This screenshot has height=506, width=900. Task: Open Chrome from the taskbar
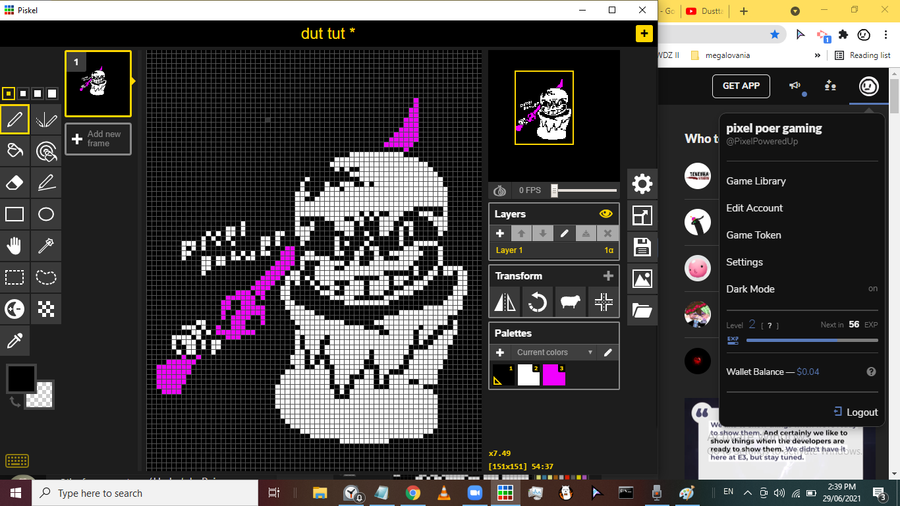pos(413,493)
